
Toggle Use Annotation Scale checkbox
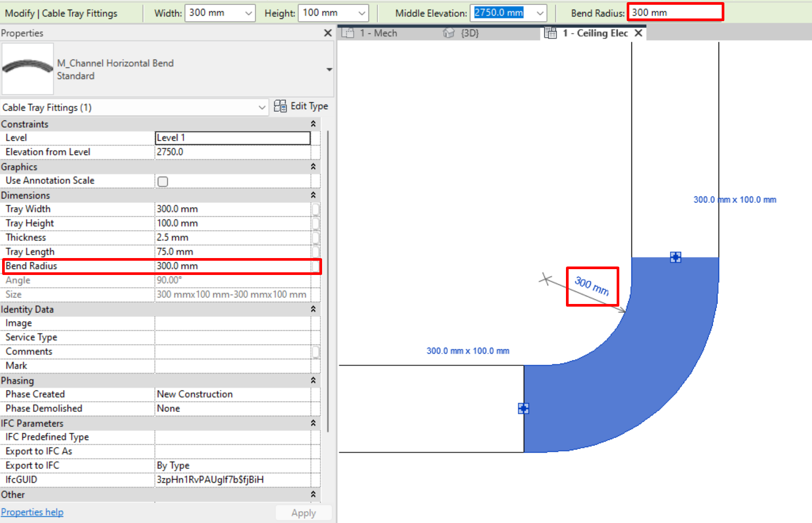(163, 181)
